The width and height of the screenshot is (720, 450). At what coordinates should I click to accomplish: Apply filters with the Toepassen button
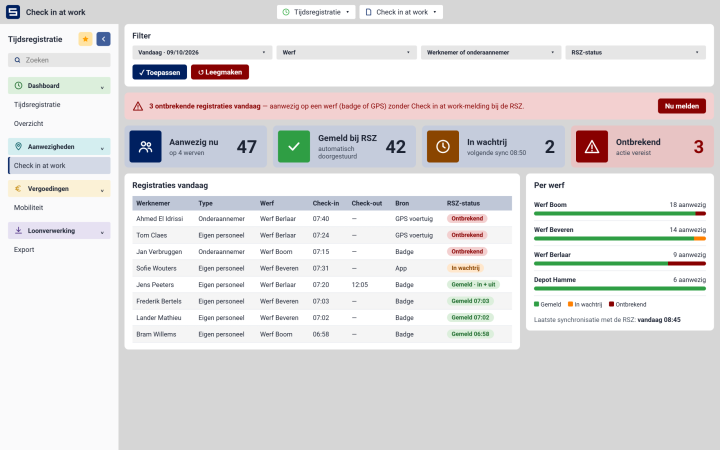[159, 72]
